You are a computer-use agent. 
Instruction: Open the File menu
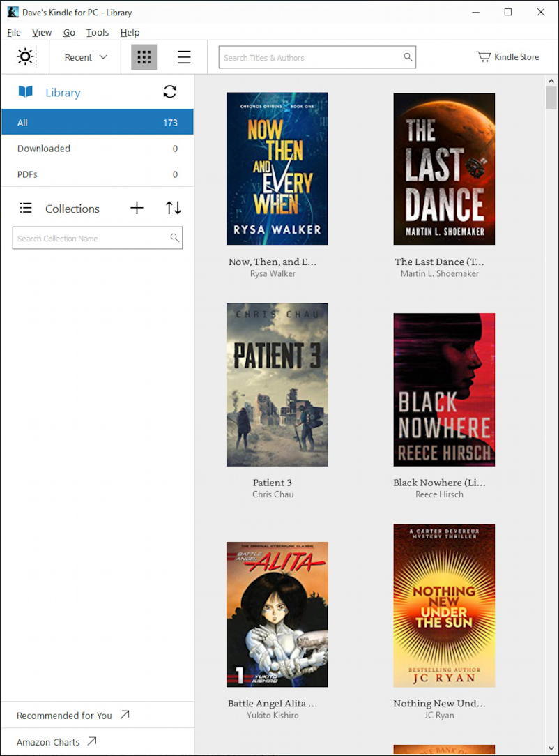tap(14, 32)
